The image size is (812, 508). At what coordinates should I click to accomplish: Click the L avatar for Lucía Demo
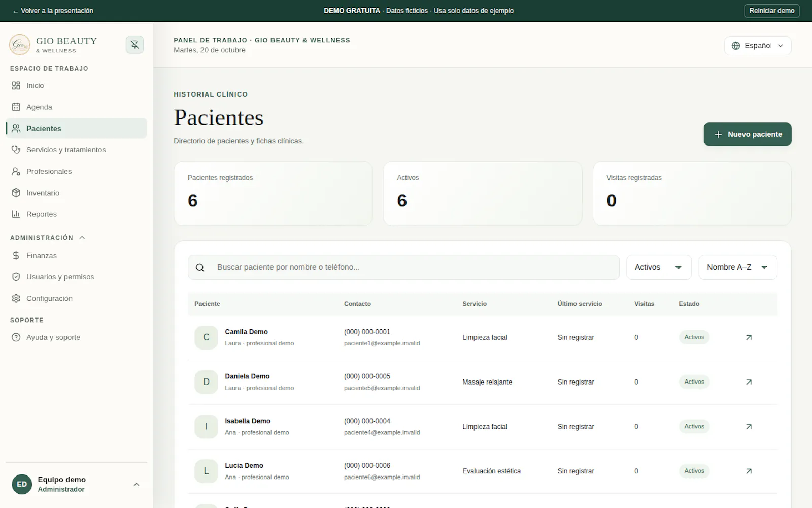[x=207, y=471]
